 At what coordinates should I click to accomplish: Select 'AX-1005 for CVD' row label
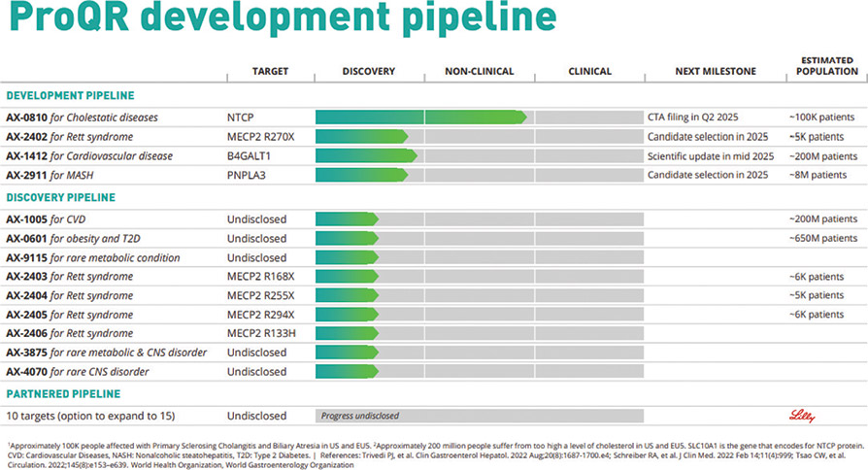[46, 219]
